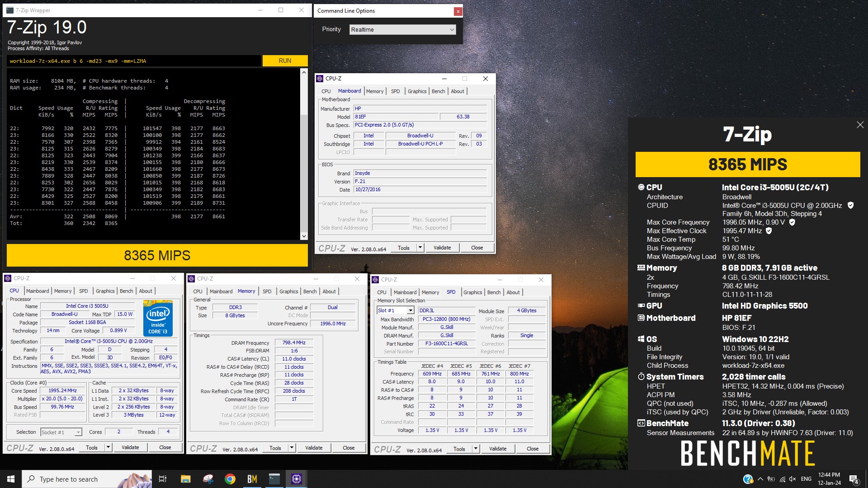868x488 pixels.
Task: Click the network icon in system tray
Action: coord(783,479)
